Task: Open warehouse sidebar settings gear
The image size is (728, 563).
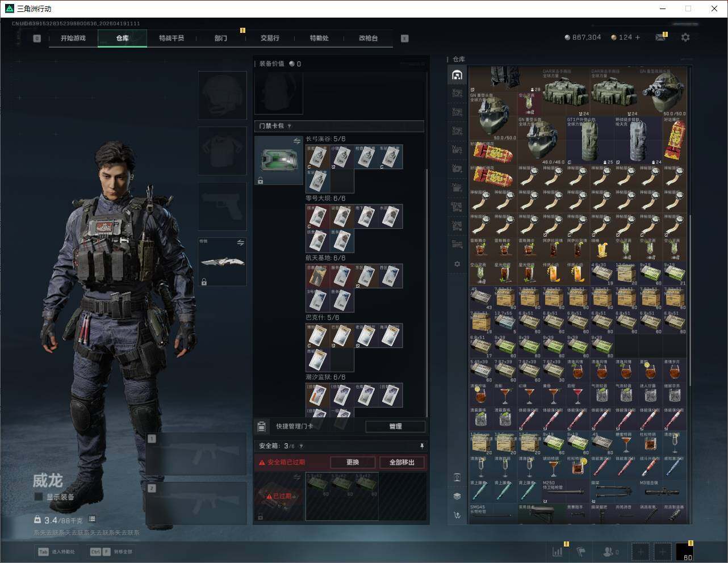Action: (x=457, y=264)
